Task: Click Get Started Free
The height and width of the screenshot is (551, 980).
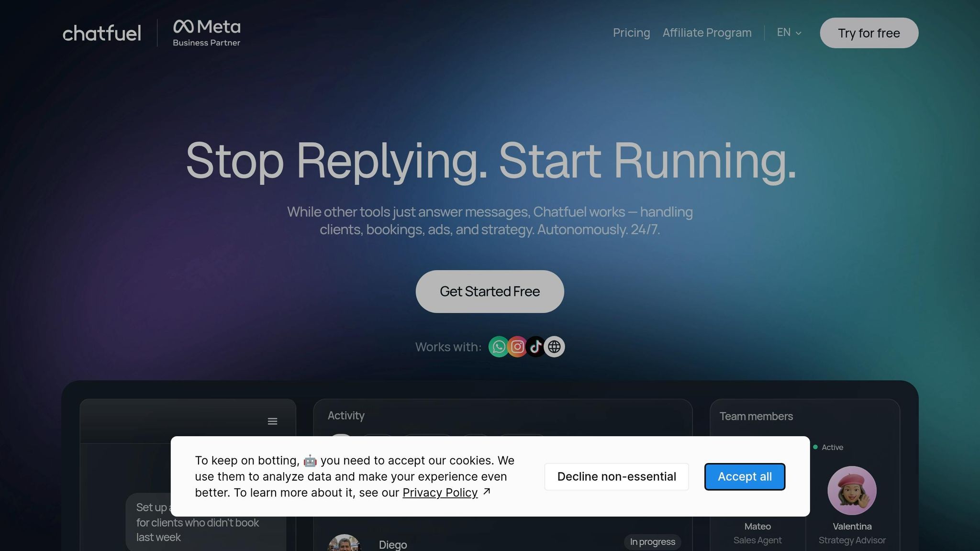Action: 490,291
